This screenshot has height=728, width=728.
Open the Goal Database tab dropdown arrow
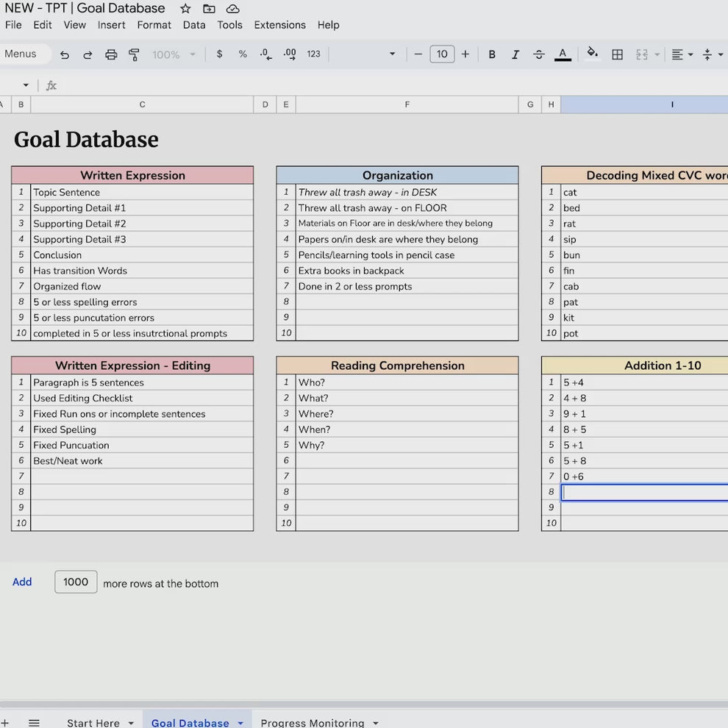(x=240, y=723)
